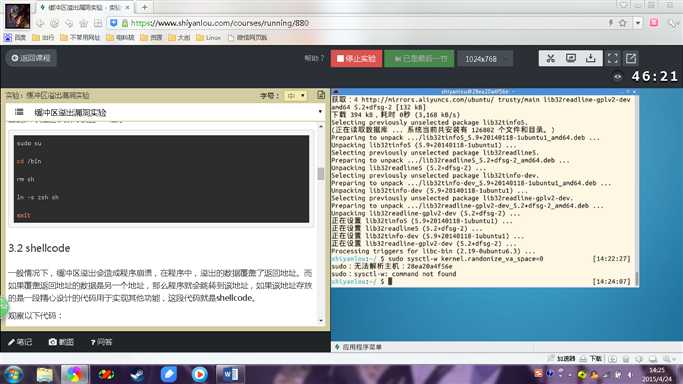Screen dimensions: 683x384
Task: Open File Explorer from the taskbar
Action: click(x=44, y=375)
